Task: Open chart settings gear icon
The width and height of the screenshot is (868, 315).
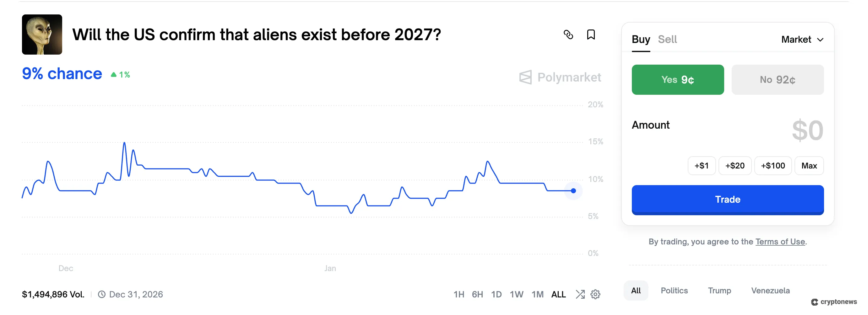Action: coord(595,295)
